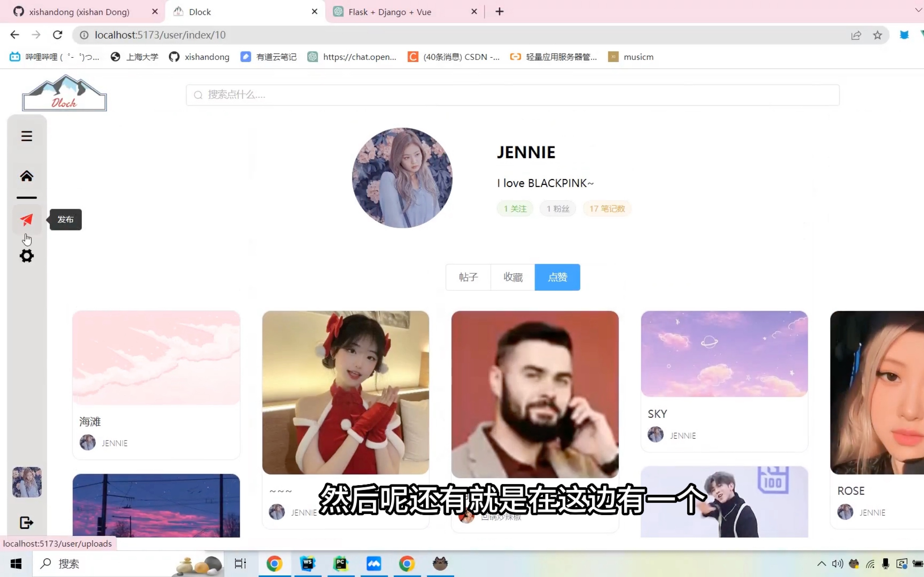Click 17笔记数 notes count expander
Screen dimensions: 924x577
[605, 209]
